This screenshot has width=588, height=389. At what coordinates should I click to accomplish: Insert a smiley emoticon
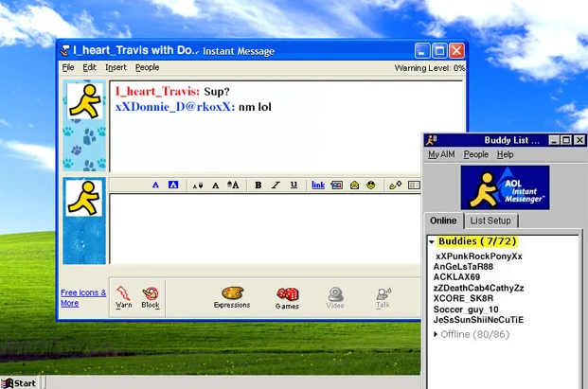[x=371, y=186]
